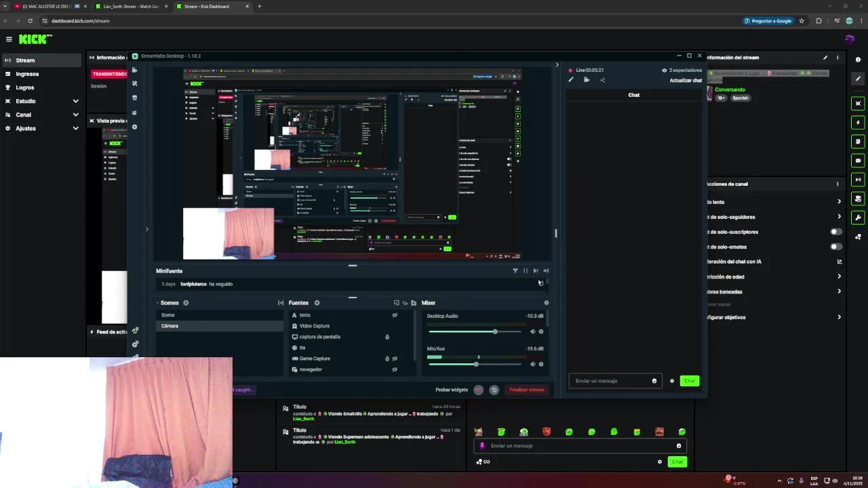The width and height of the screenshot is (868, 488).
Task: Click Minifuente filter funnel icon
Action: click(515, 270)
